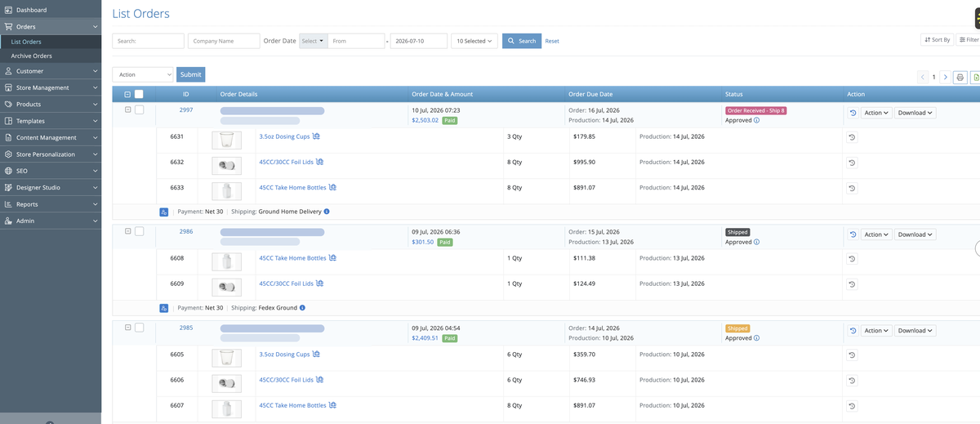Click cart icon next to item 6631's Dosing Cups

tap(316, 136)
